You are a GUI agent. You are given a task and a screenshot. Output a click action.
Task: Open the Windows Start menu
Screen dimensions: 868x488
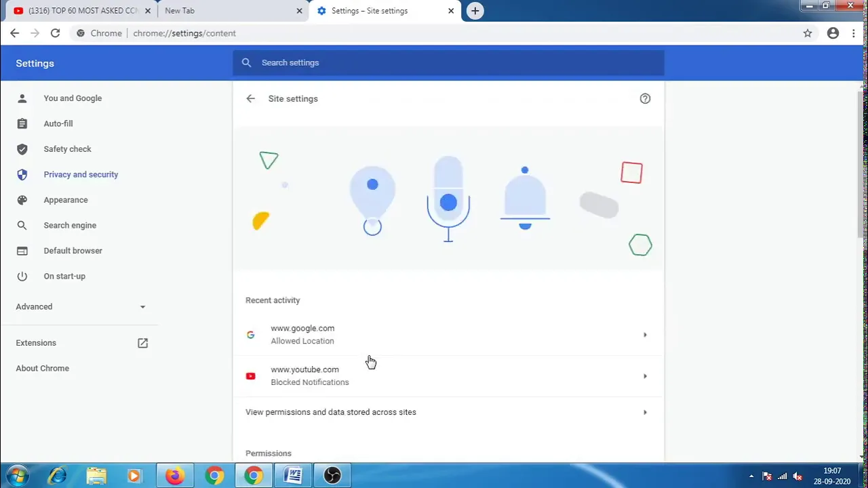point(16,476)
